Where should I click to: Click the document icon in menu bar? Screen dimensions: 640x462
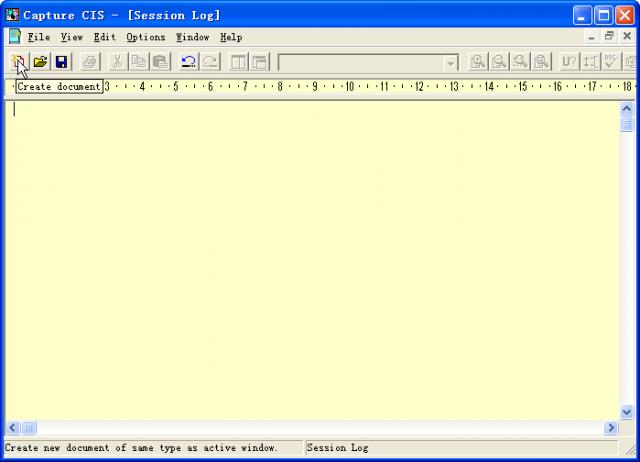[15, 36]
